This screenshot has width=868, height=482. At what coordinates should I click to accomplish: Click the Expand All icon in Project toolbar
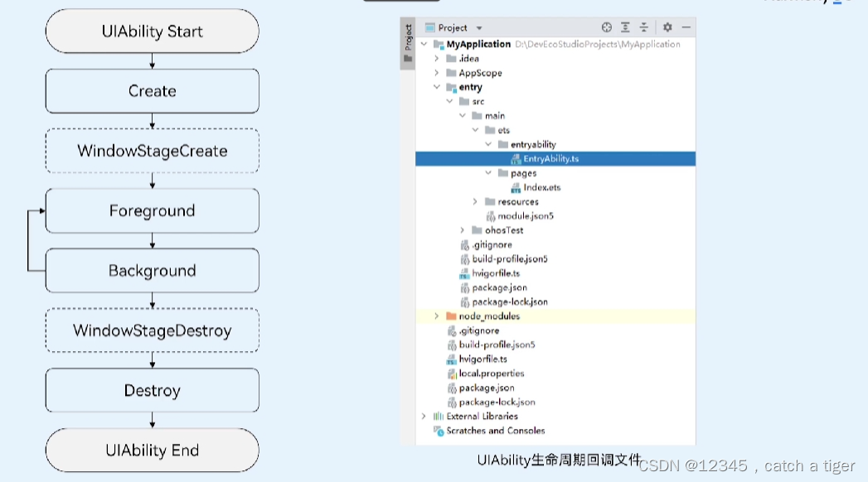tap(625, 27)
